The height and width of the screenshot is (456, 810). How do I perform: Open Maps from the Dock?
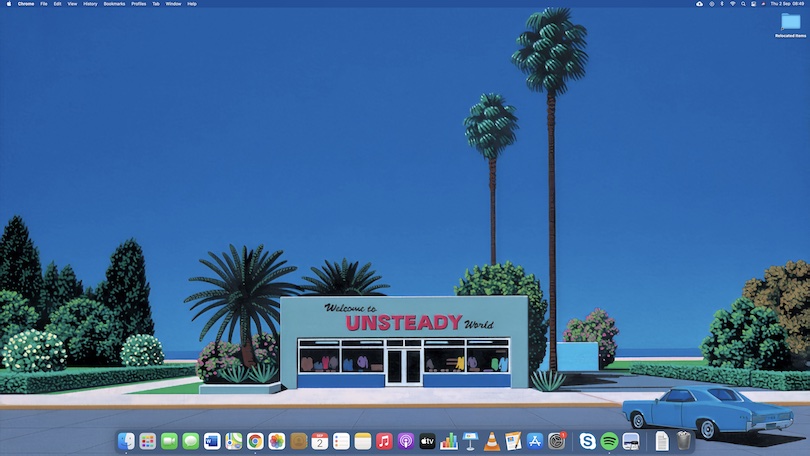[233, 442]
